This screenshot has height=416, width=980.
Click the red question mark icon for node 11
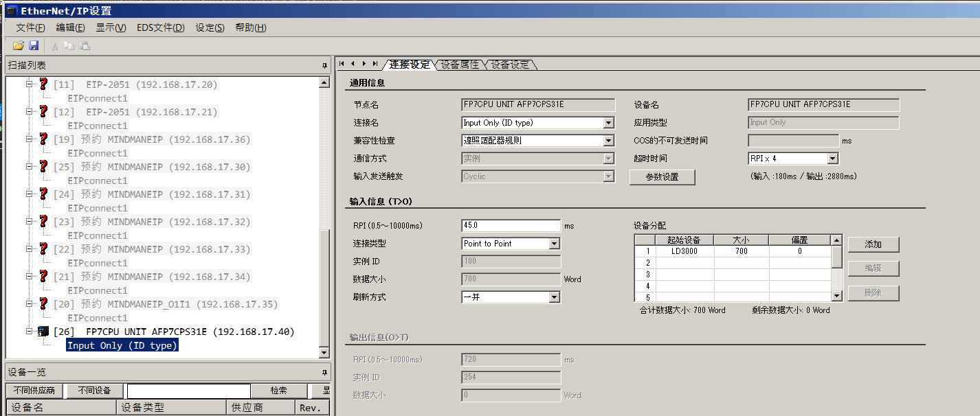(43, 84)
